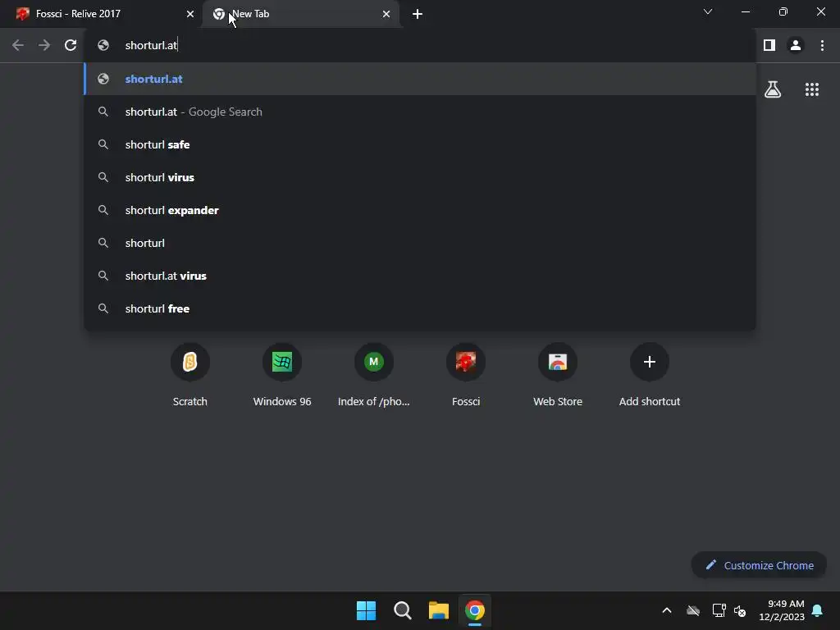
Task: Open the clock showing 9:49 AM
Action: tap(782, 610)
